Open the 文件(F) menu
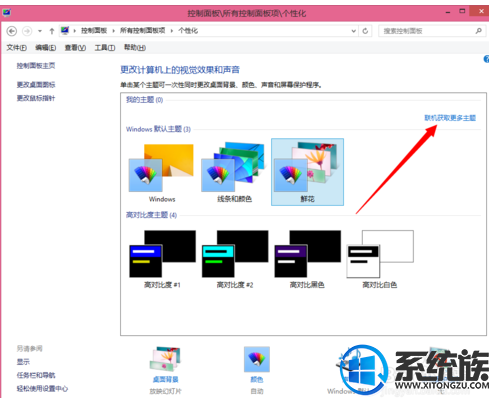This screenshot has width=489, height=398. (x=16, y=48)
